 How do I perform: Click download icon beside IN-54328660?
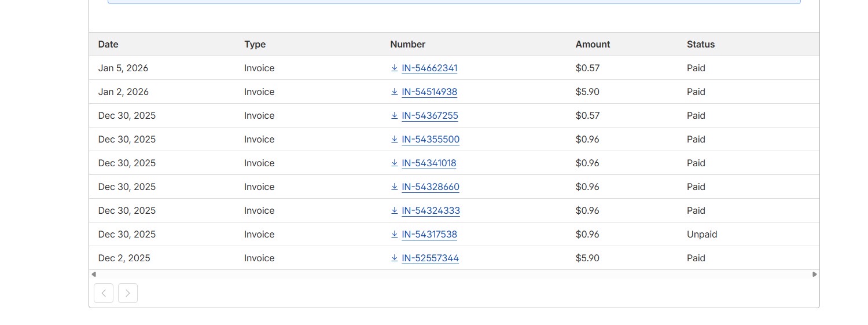(395, 187)
